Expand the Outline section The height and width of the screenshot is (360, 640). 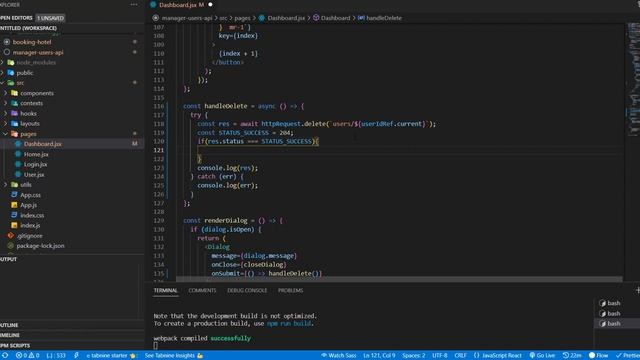click(x=9, y=325)
